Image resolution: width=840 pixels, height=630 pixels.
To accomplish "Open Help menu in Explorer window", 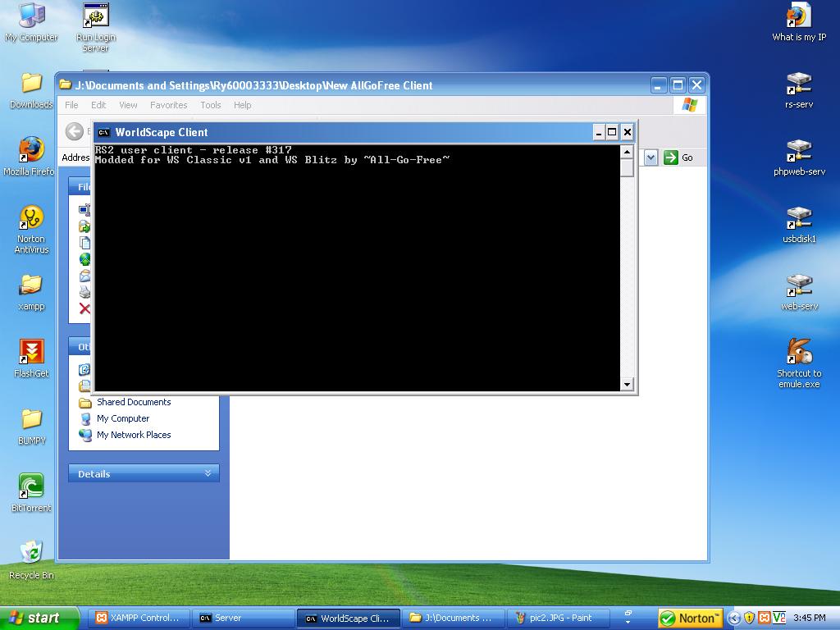I will 242,105.
